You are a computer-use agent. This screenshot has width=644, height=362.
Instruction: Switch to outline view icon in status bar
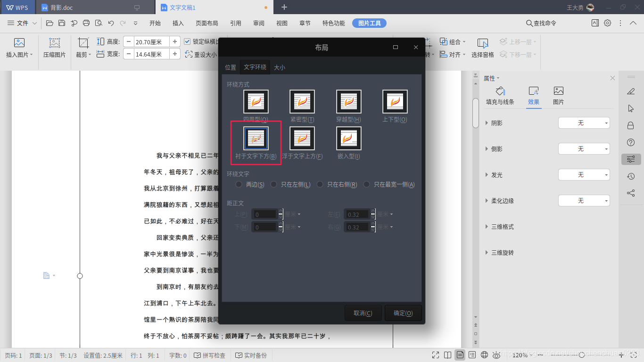point(472,355)
